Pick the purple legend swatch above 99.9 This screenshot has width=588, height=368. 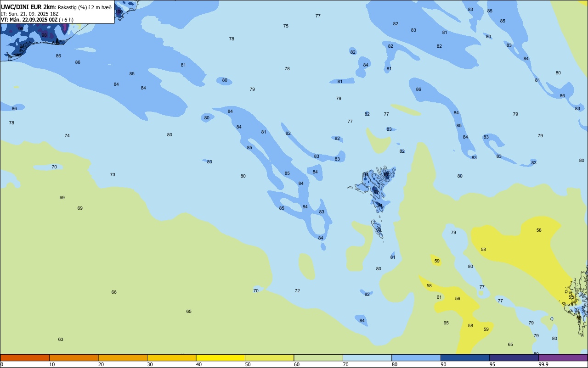[563, 357]
